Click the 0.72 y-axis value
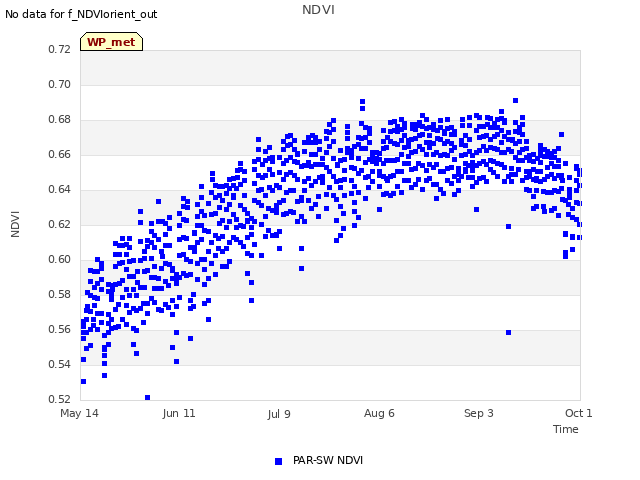Image resolution: width=640 pixels, height=480 pixels. tap(60, 49)
